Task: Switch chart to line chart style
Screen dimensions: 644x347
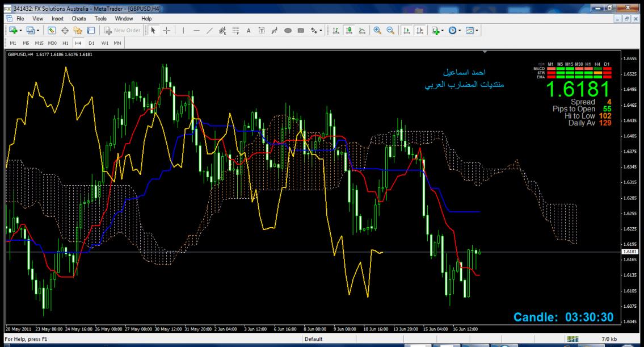Action: tap(361, 30)
